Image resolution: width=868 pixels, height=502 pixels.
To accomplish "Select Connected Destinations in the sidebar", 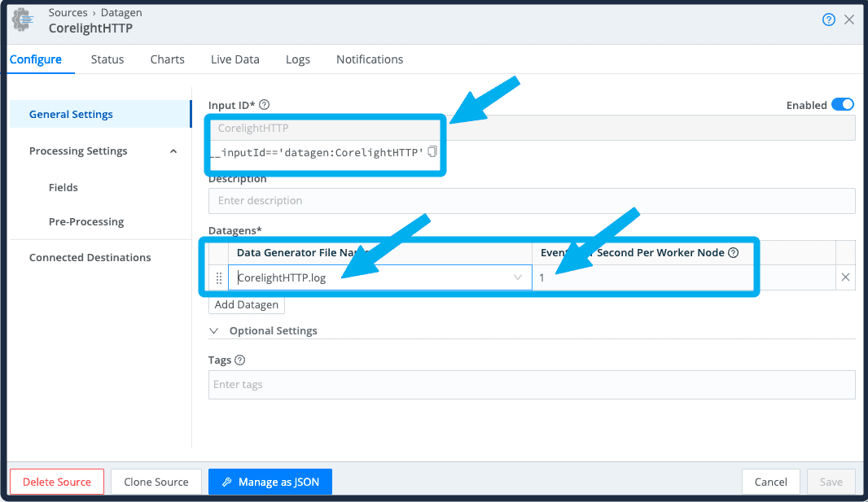I will coord(90,257).
